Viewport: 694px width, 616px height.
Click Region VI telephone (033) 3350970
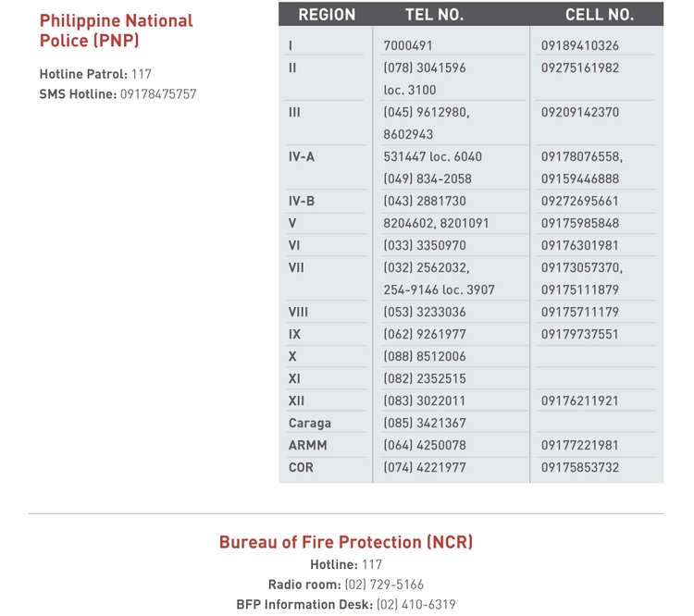tap(425, 245)
